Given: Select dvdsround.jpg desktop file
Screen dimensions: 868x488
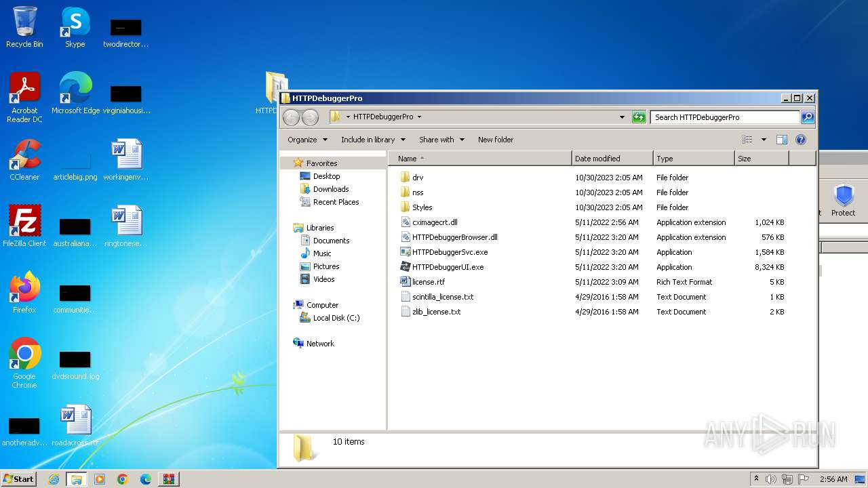Looking at the screenshot, I should coord(75,365).
